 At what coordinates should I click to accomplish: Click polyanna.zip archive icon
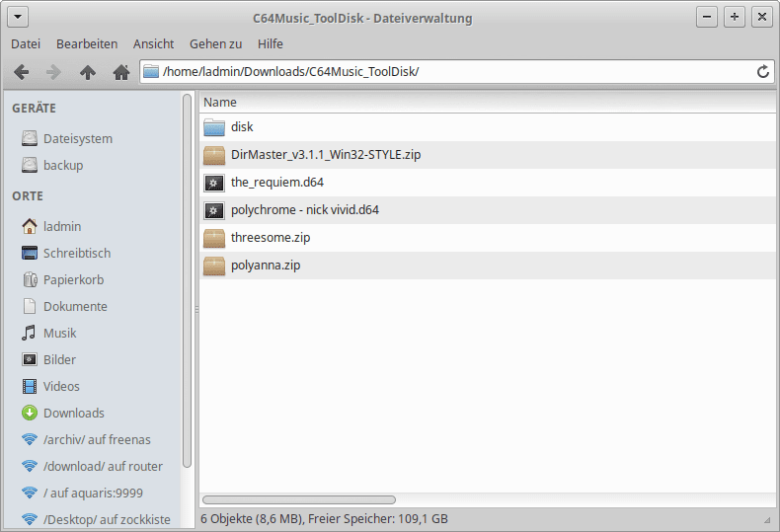point(214,266)
